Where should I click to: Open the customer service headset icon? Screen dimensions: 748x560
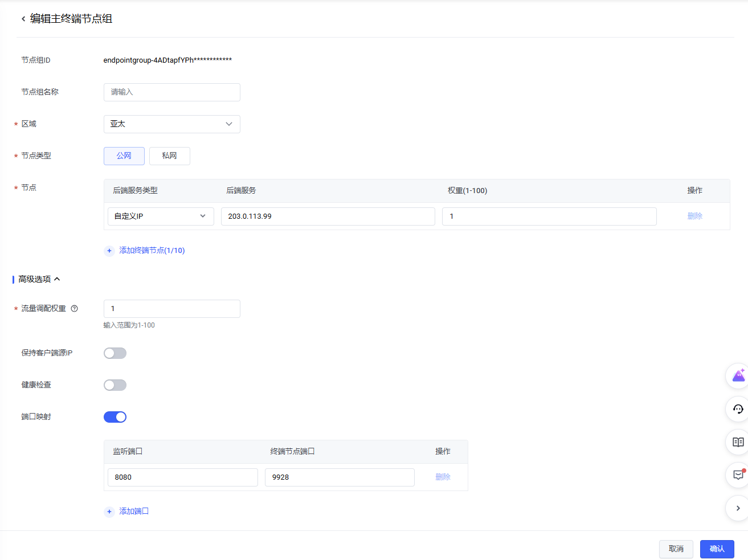[x=738, y=409]
